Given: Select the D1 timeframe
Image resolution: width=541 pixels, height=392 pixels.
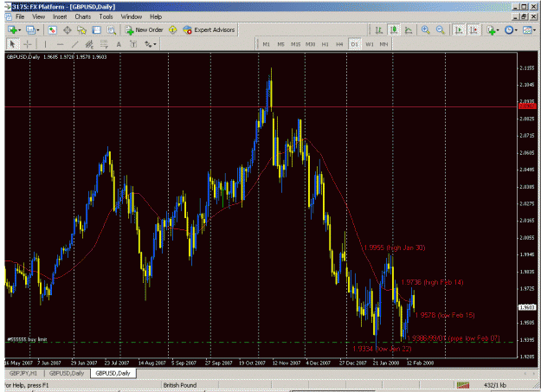Looking at the screenshot, I should pos(355,44).
